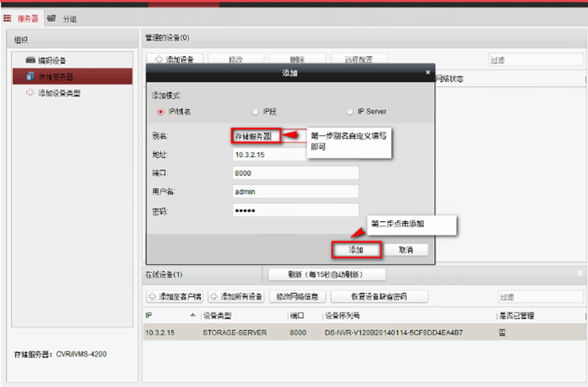
Task: Click the 否 managed-status cell
Action: click(x=502, y=332)
